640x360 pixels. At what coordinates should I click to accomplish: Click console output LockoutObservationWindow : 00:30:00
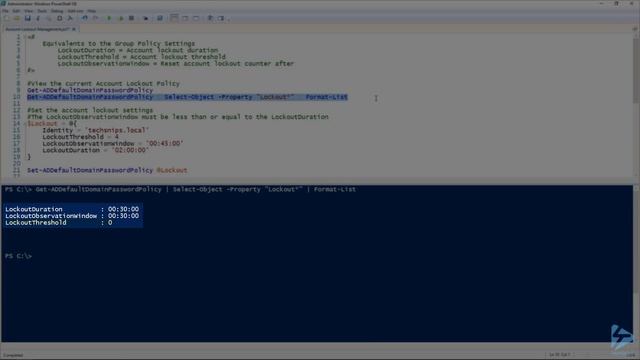coord(72,216)
